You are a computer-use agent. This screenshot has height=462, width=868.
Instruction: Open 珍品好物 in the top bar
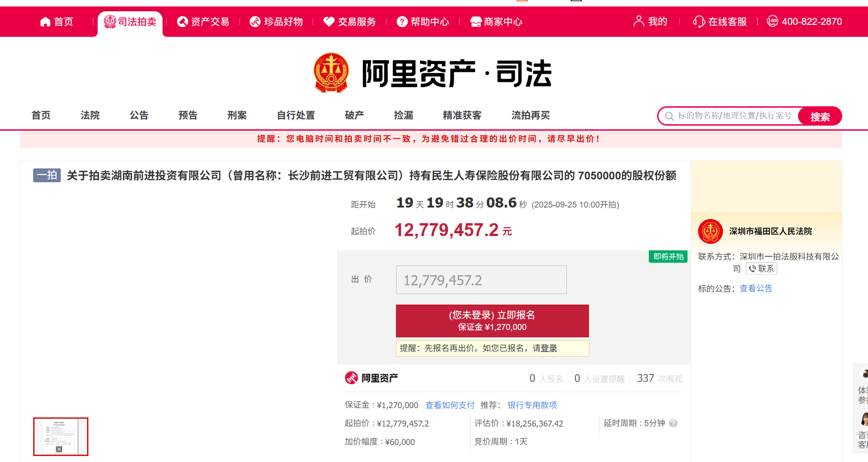[276, 22]
